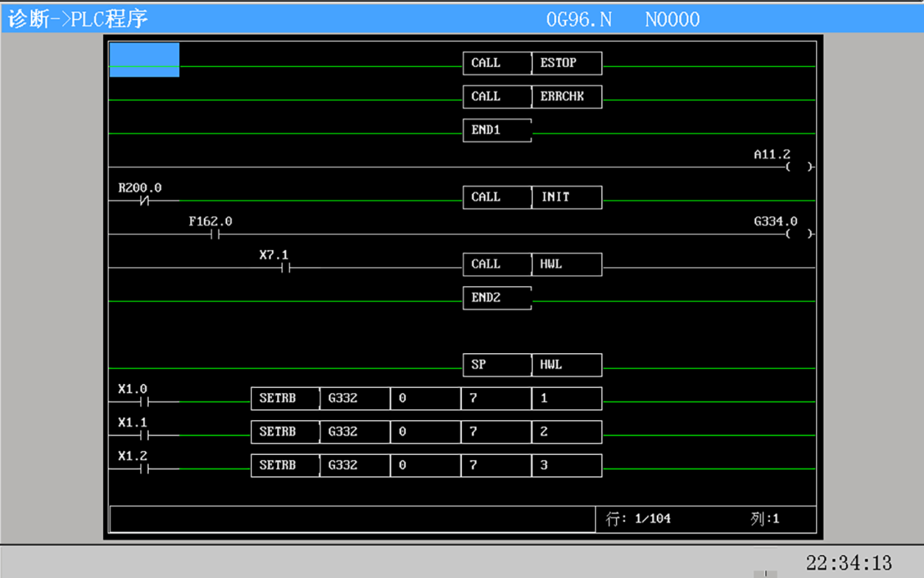Click G332 operand in X1.0 row

click(355, 398)
